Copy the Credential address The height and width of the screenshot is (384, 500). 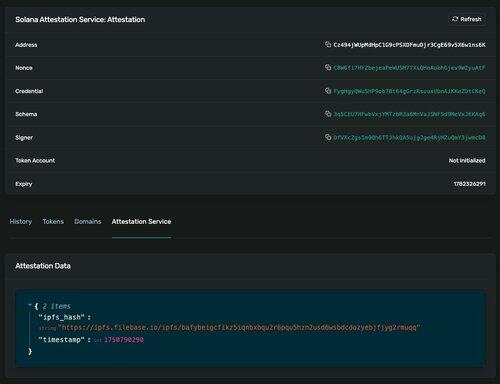(x=328, y=91)
